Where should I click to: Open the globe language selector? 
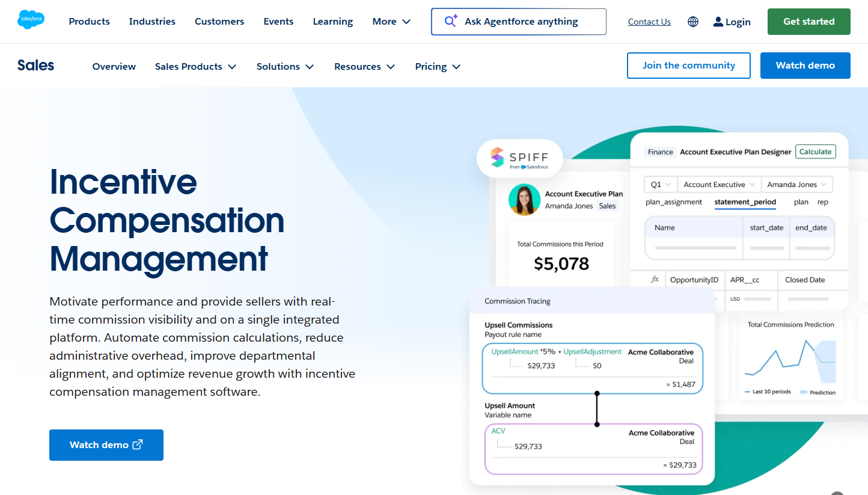point(693,22)
